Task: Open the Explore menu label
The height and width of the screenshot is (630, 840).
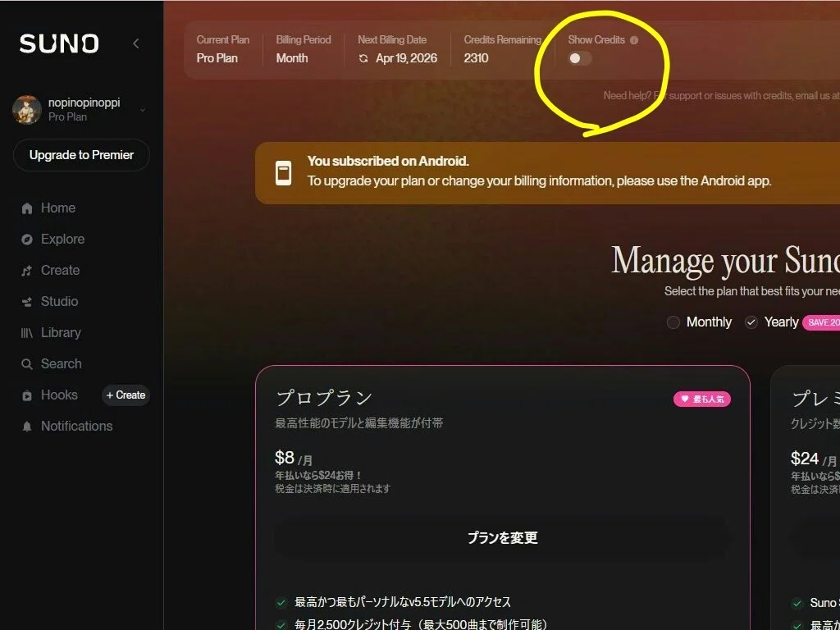Action: click(62, 239)
